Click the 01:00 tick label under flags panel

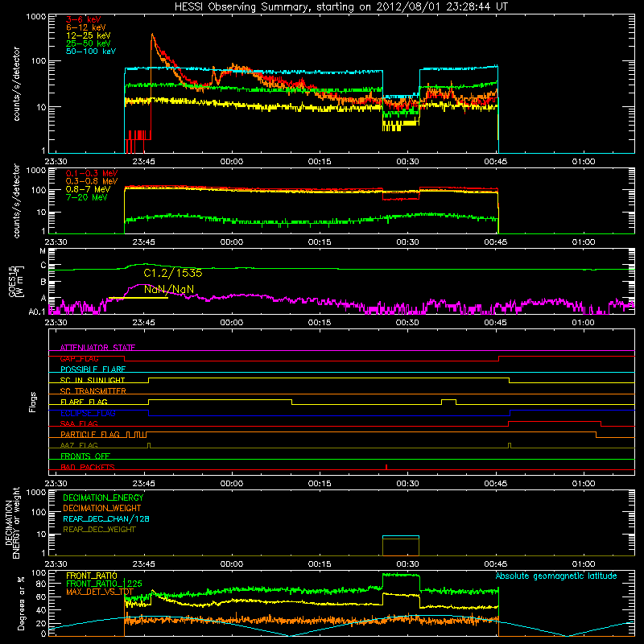tap(583, 484)
